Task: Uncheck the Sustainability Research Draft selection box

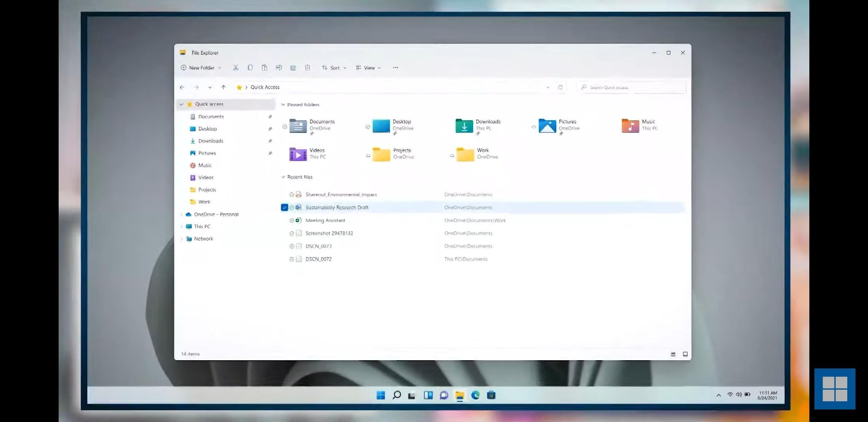Action: (284, 207)
